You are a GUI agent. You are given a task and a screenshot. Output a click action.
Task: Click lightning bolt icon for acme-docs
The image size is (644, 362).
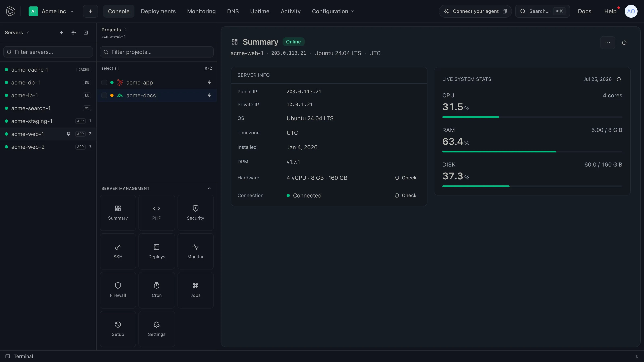click(x=209, y=95)
